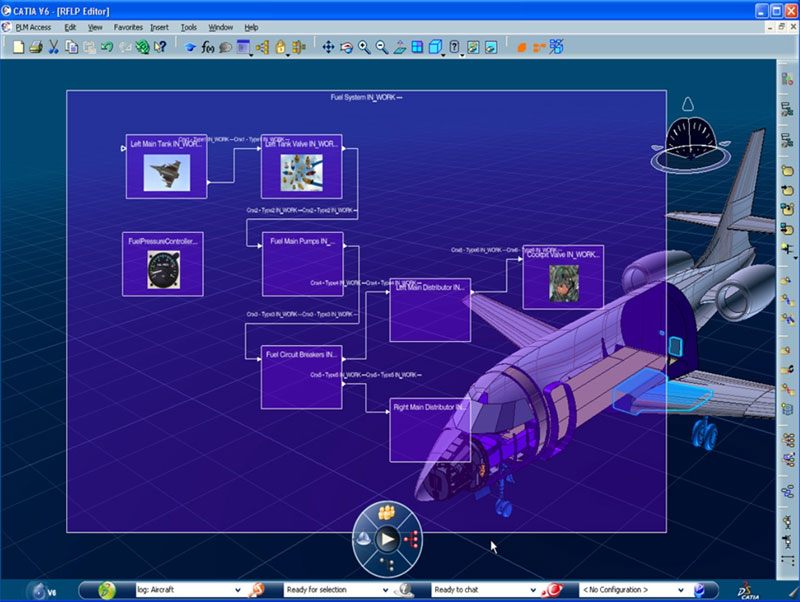Image resolution: width=800 pixels, height=602 pixels.
Task: Expand the 'Ready to chat' dropdown
Action: pos(533,590)
